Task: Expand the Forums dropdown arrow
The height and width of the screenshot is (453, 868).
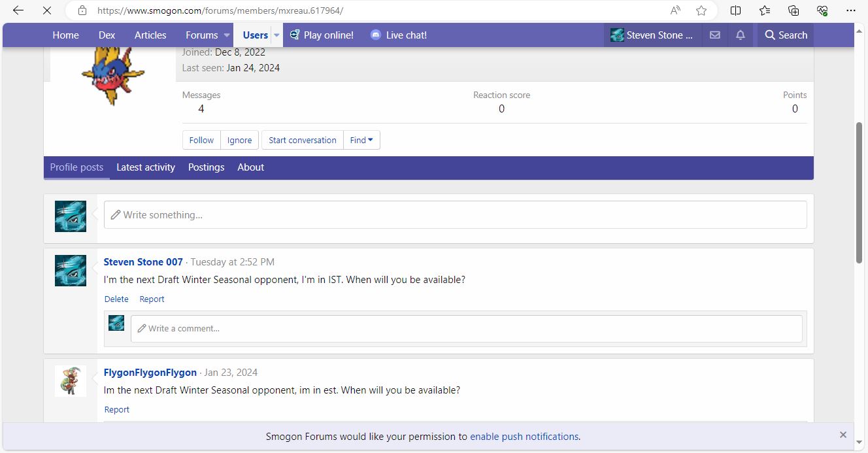Action: [x=227, y=35]
